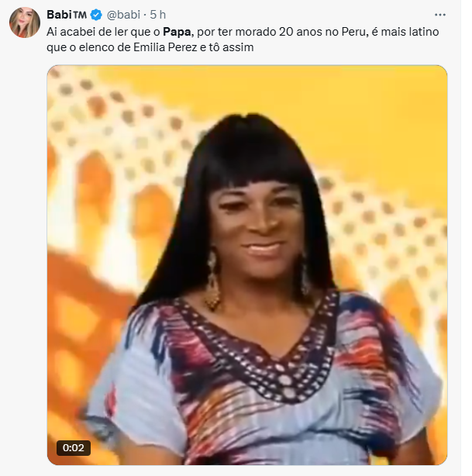Image resolution: width=472 pixels, height=476 pixels.
Task: Play the embedded video of the smiling woman
Action: [x=247, y=264]
